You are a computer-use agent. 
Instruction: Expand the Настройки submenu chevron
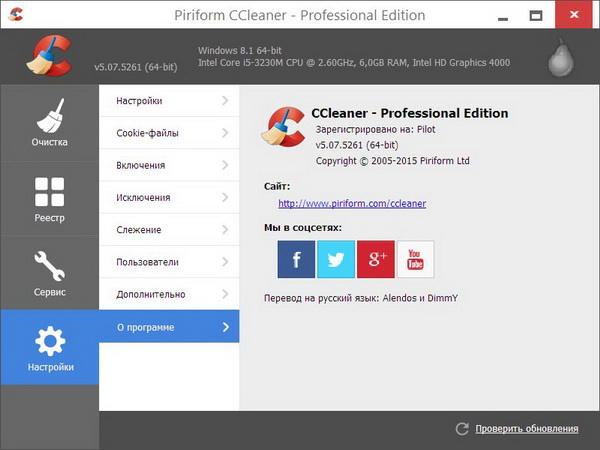coord(225,101)
